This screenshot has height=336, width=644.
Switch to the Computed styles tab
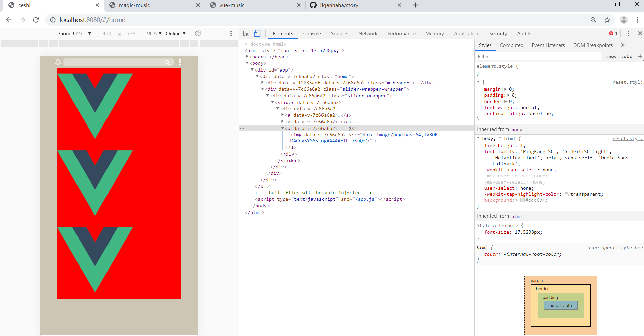(x=512, y=45)
